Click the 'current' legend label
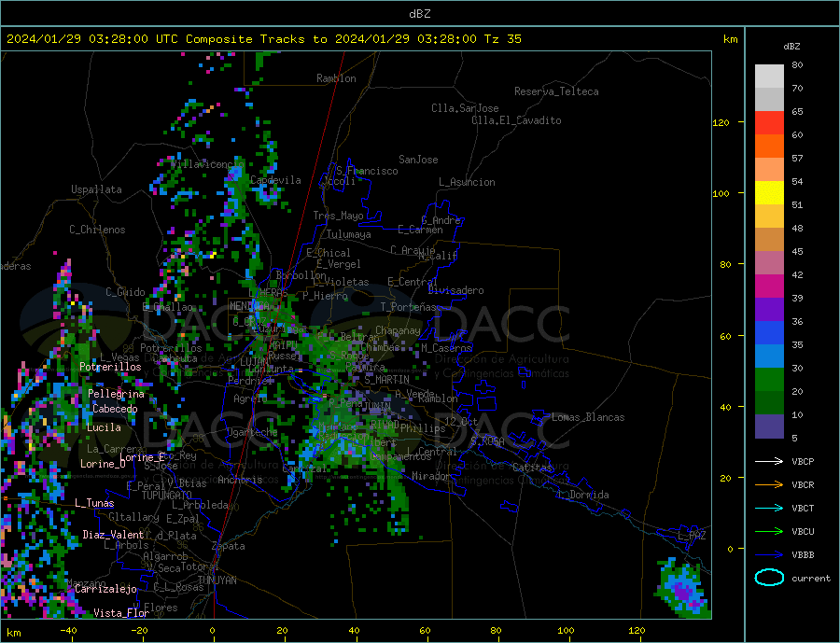This screenshot has width=840, height=643. [x=811, y=579]
